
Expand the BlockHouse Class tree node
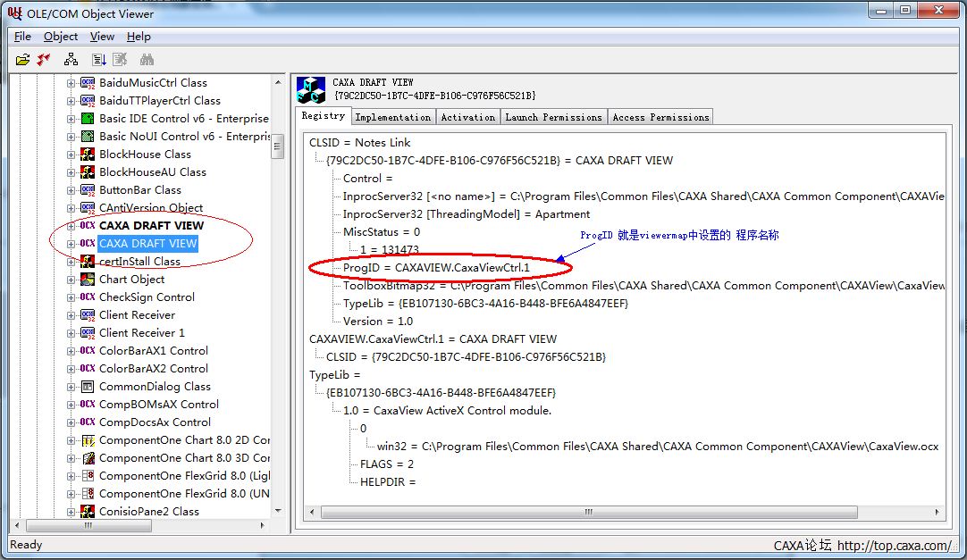(x=71, y=155)
